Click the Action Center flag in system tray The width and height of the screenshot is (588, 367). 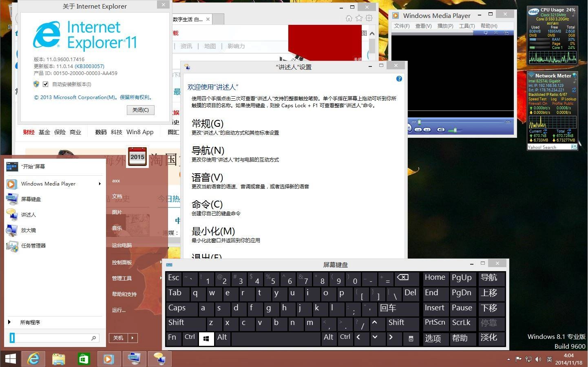tap(518, 359)
